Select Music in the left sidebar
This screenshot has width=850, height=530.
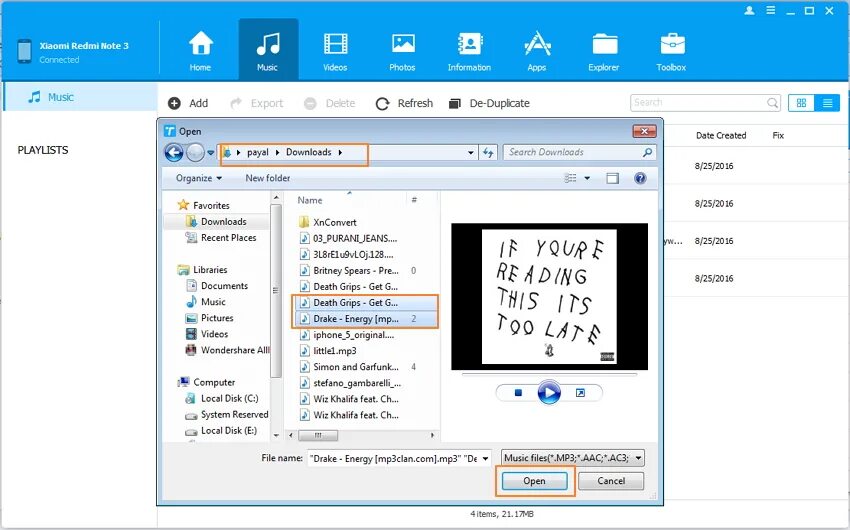pos(80,97)
